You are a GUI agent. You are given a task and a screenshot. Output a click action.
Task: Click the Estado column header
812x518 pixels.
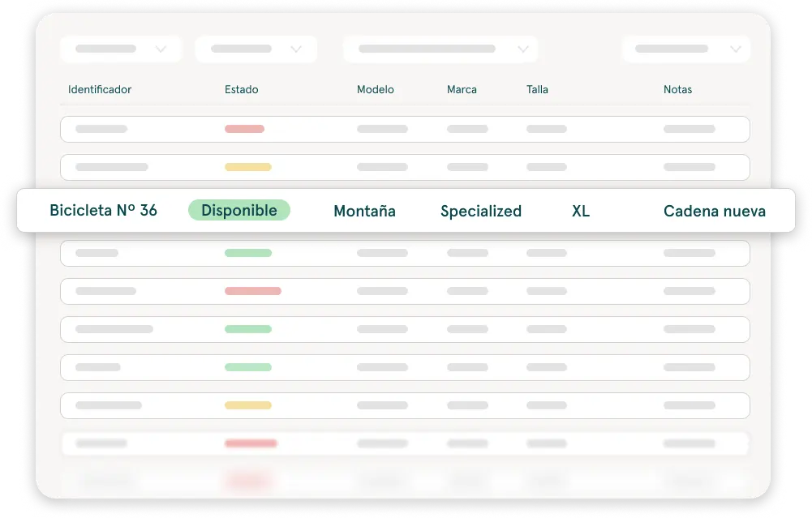(241, 89)
